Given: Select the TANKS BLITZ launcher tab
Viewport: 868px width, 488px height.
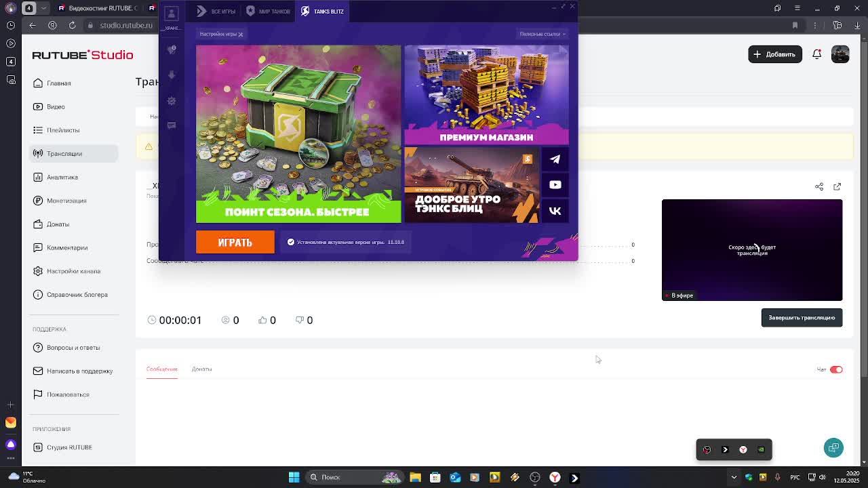Looking at the screenshot, I should [322, 12].
